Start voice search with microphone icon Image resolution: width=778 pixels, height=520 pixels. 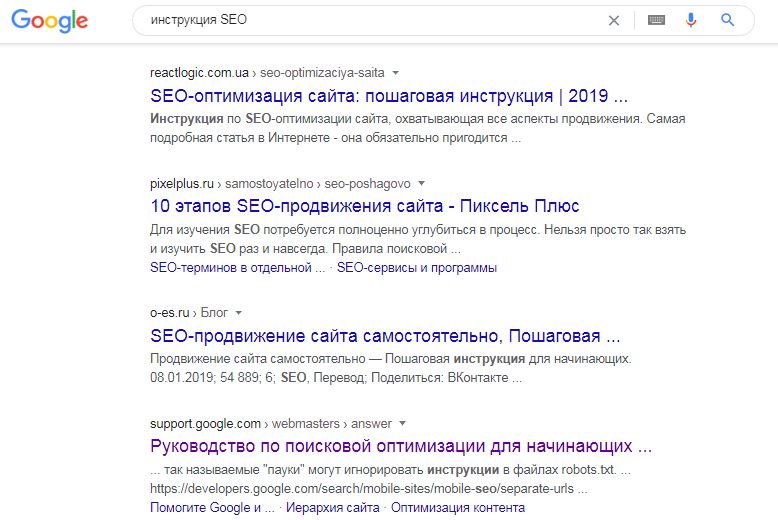click(x=690, y=20)
